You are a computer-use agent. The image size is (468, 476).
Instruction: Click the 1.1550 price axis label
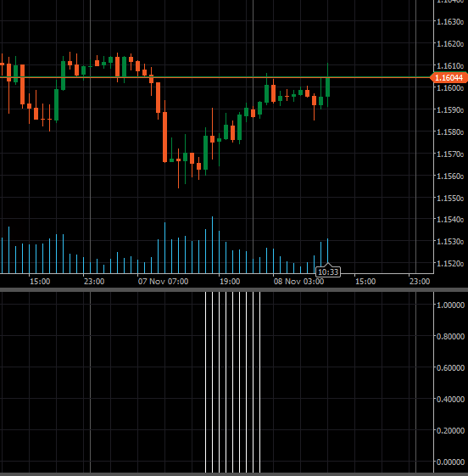click(x=450, y=198)
